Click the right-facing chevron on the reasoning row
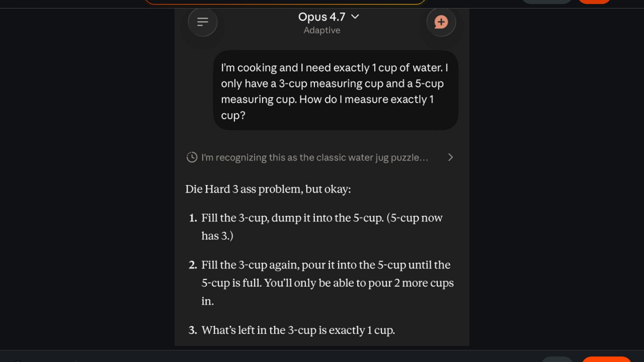644x362 pixels. coord(451,157)
